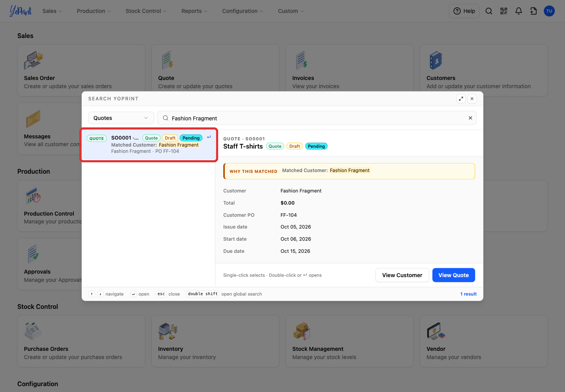Click the Approvals document icon

pyautogui.click(x=33, y=254)
